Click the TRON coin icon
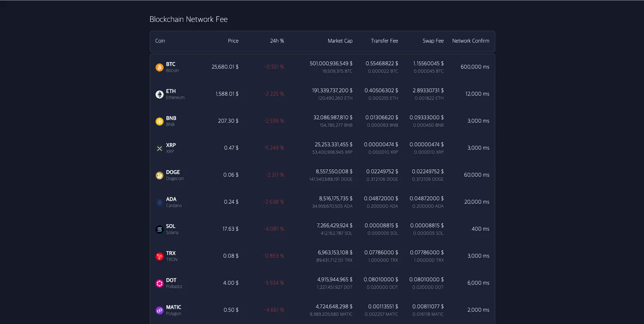 [x=159, y=256]
